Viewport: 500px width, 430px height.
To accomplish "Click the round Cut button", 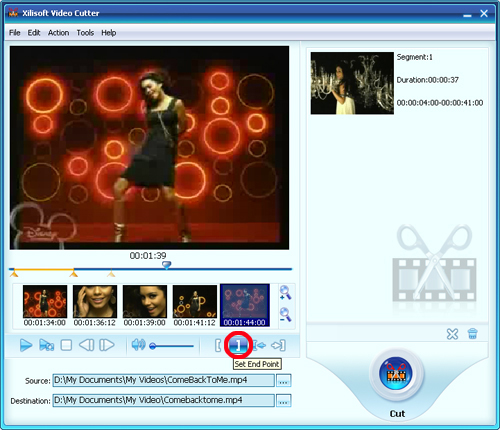I will (396, 373).
